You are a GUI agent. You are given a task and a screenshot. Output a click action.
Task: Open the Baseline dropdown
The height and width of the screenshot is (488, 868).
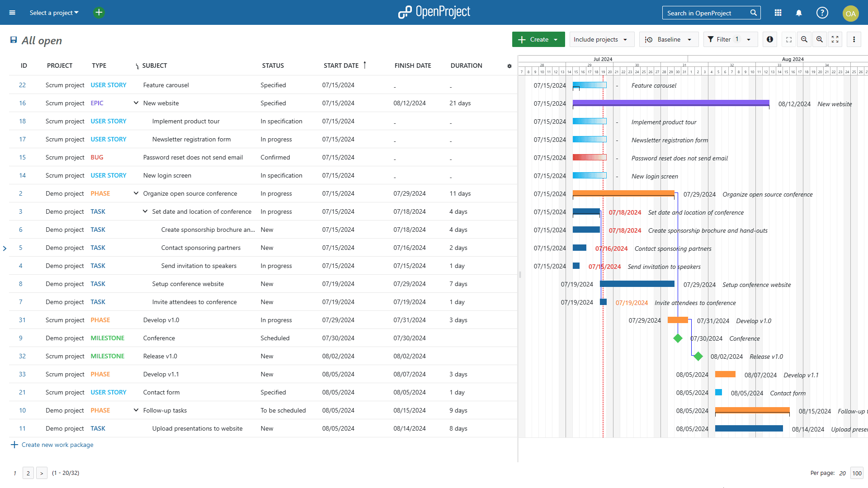pos(669,39)
